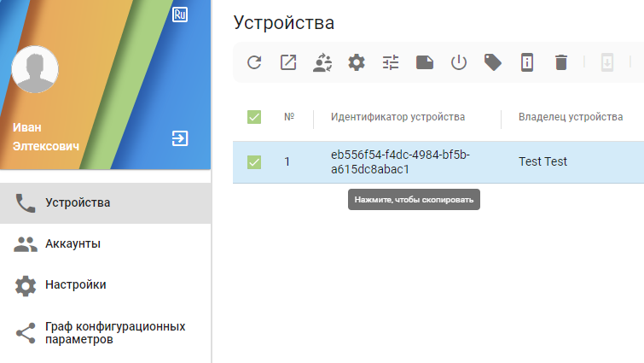Toggle the select-all header checkbox
The width and height of the screenshot is (644, 363).
[254, 117]
